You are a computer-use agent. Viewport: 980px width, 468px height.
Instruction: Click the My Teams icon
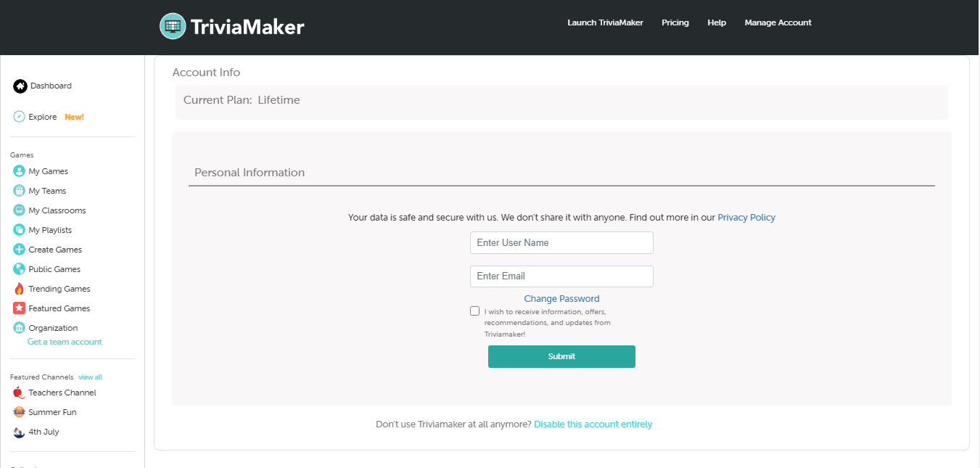[20, 191]
